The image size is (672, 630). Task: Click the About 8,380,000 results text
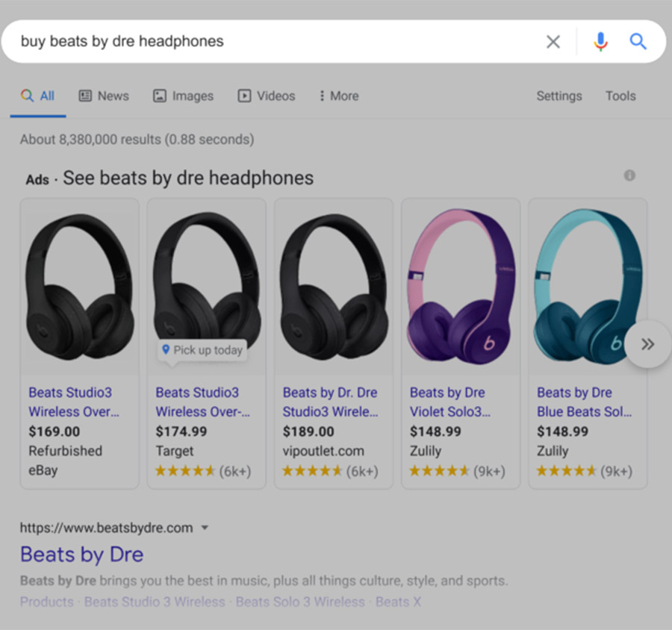tap(137, 140)
